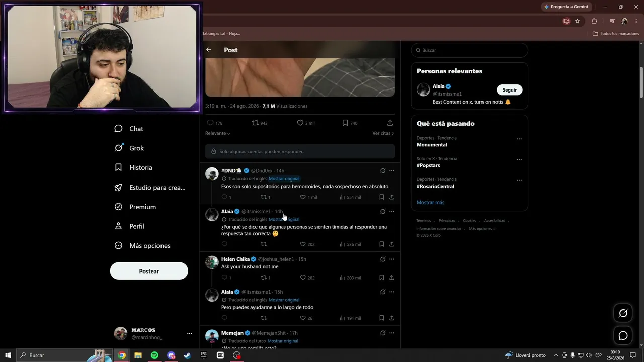This screenshot has width=644, height=362.
Task: Like the #DND reply with 1 mil likes
Action: (x=308, y=197)
